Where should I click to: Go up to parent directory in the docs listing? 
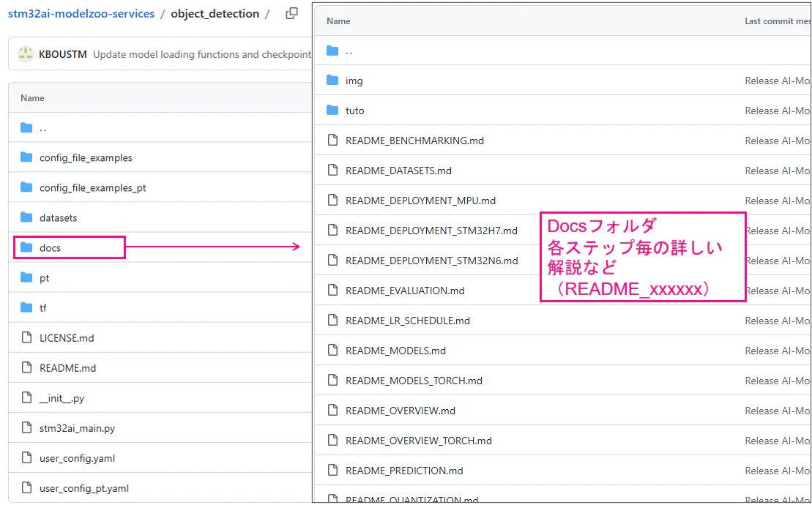pos(349,50)
